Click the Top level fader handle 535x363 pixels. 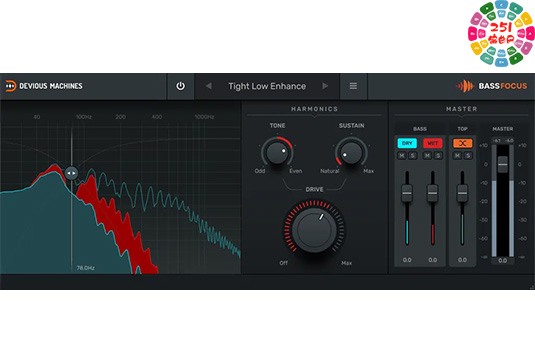click(462, 193)
